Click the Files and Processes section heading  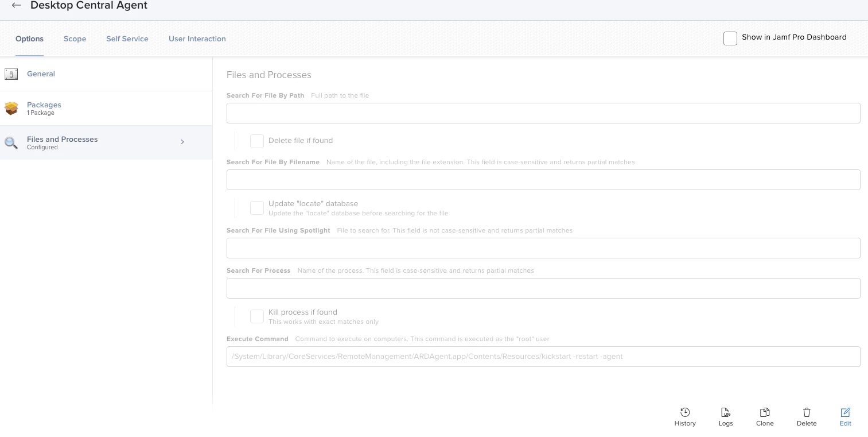point(269,75)
